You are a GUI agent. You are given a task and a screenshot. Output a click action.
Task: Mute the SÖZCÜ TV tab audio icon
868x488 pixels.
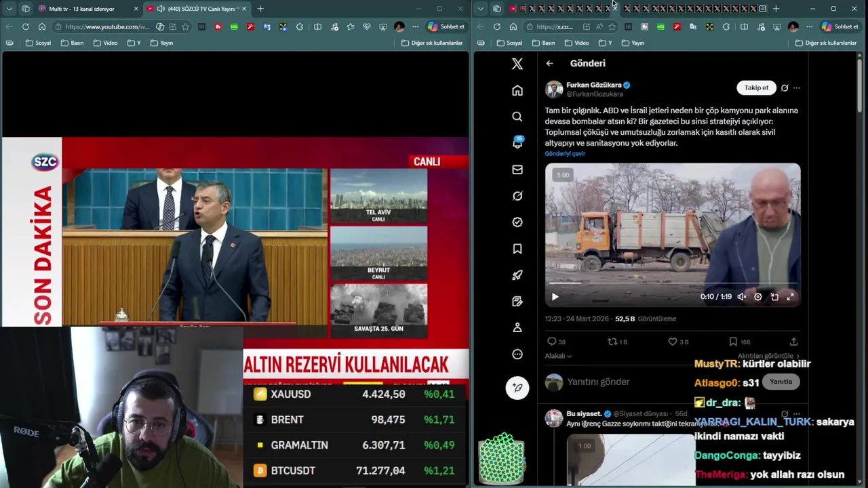(x=161, y=9)
